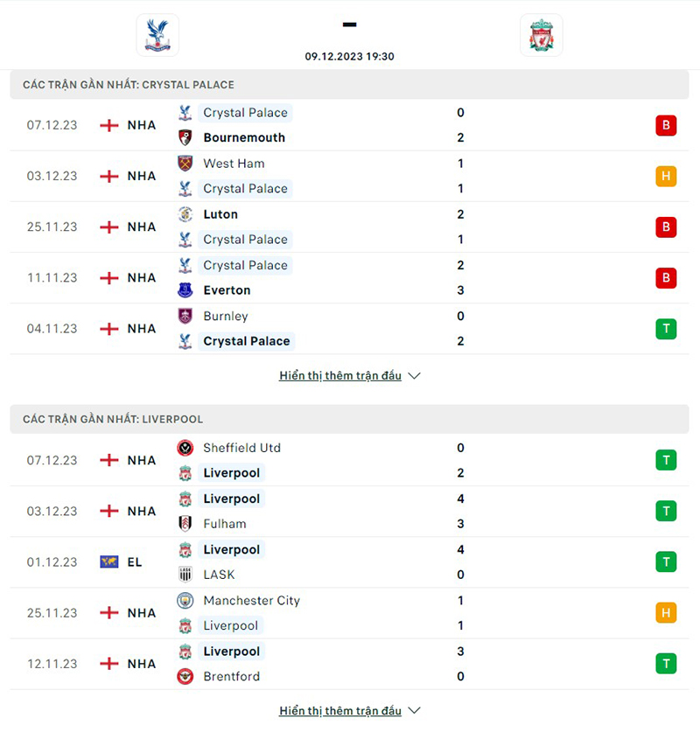700x739 pixels.
Task: Click the Liverpool club crest at top
Action: click(541, 35)
